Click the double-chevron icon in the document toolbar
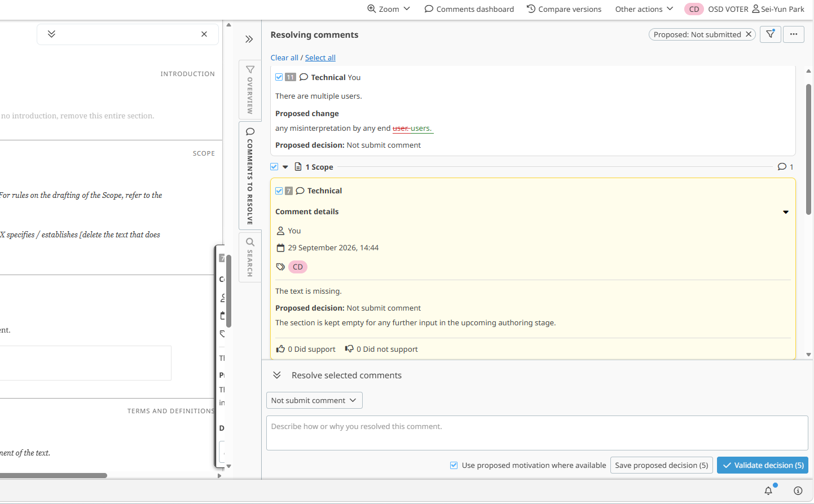Screen dimensions: 814x504 [x=51, y=34]
